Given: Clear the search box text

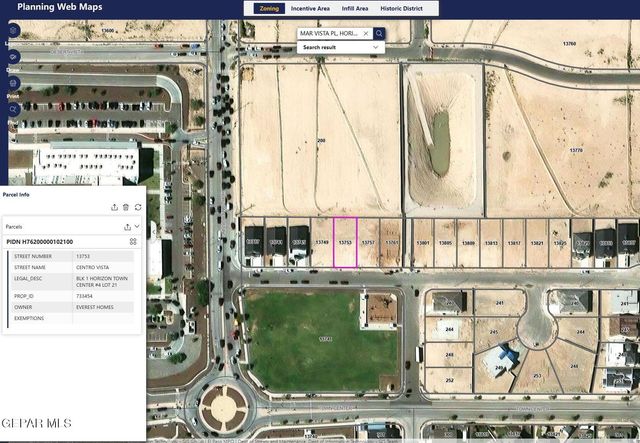Looking at the screenshot, I should (365, 33).
